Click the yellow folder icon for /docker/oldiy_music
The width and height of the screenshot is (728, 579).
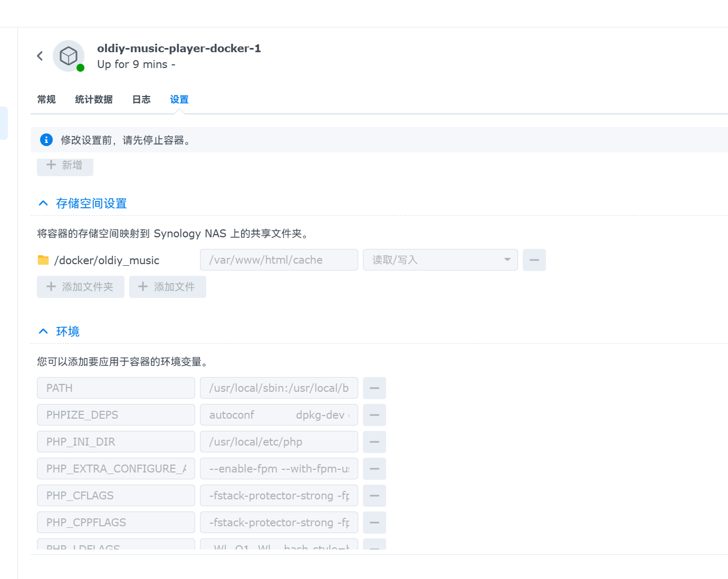[43, 260]
